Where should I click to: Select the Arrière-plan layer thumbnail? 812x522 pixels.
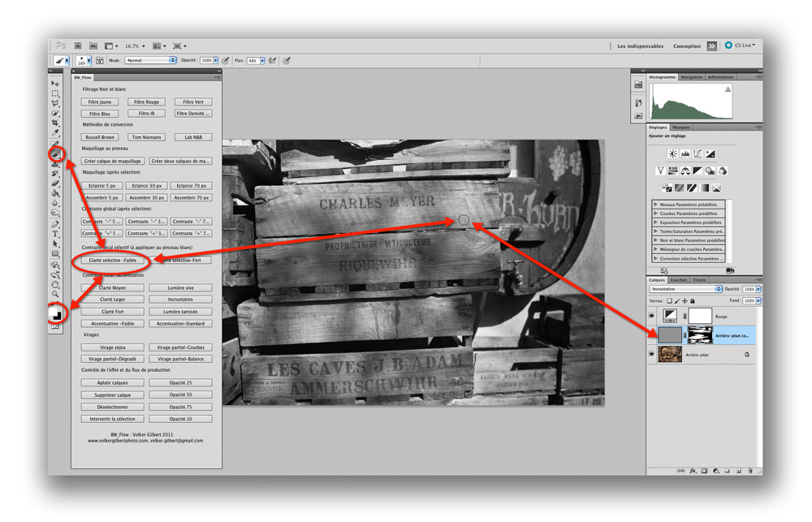(669, 354)
